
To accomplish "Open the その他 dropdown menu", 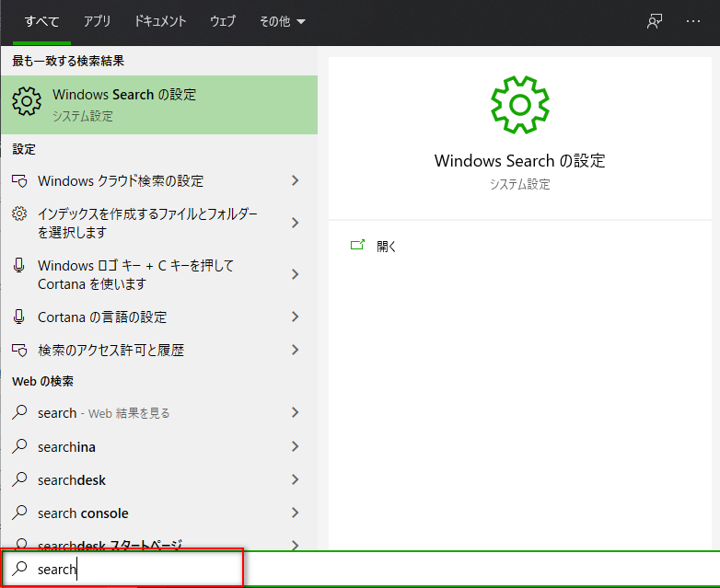I will [x=283, y=21].
